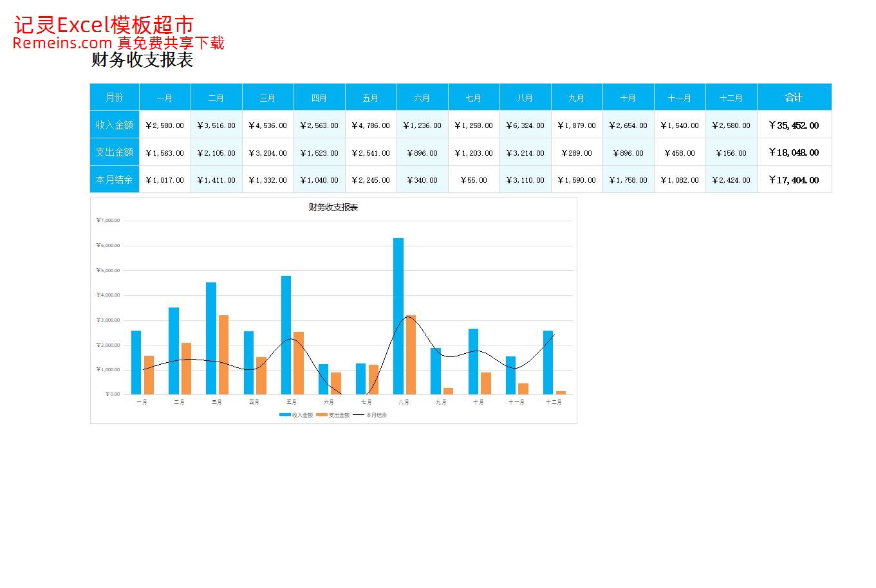This screenshot has width=876, height=588.
Task: Select the 七月 table column header
Action: (474, 97)
